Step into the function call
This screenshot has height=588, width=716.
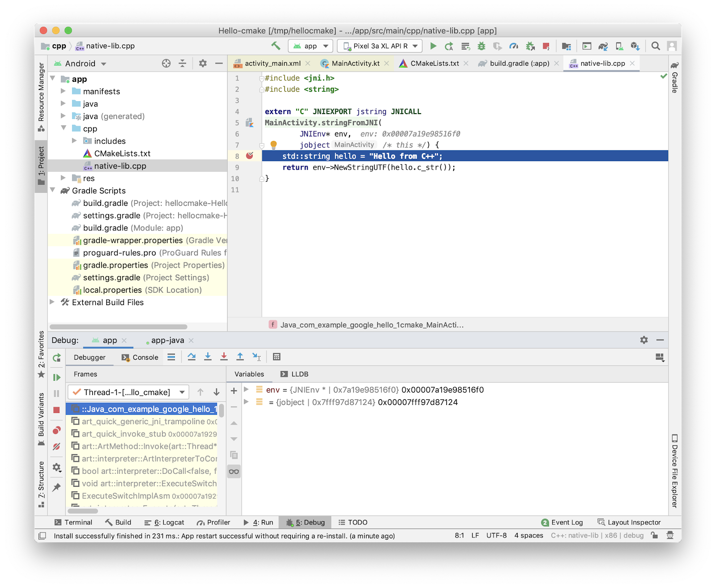pos(208,357)
